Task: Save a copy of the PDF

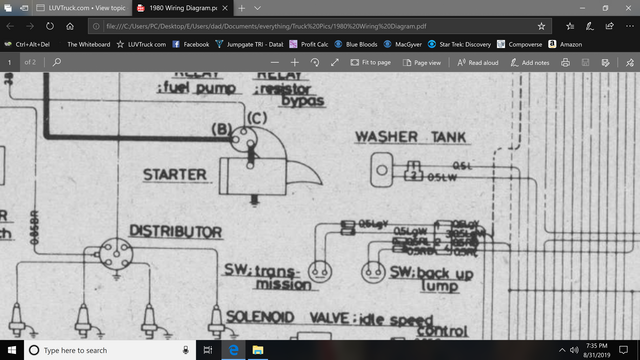Action: (x=605, y=62)
